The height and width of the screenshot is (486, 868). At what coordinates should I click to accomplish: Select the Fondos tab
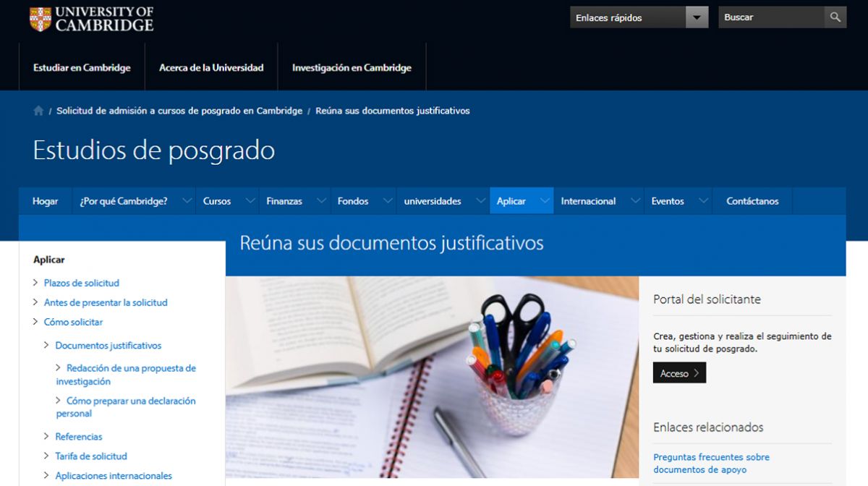pos(353,201)
